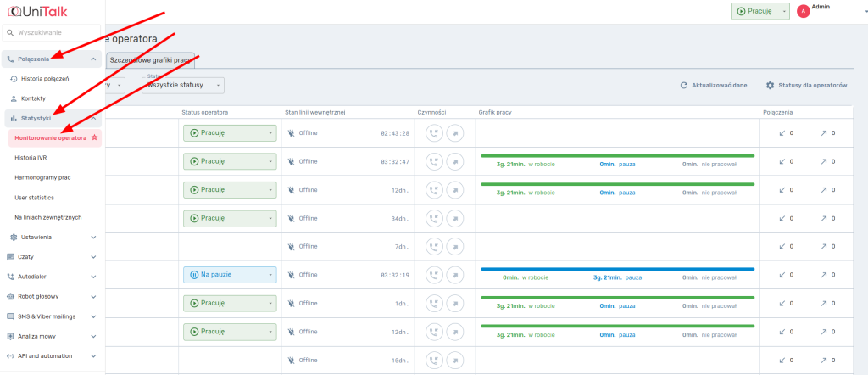Open the Na pauzie operator status dropdown
The height and width of the screenshot is (375, 868).
coord(230,275)
